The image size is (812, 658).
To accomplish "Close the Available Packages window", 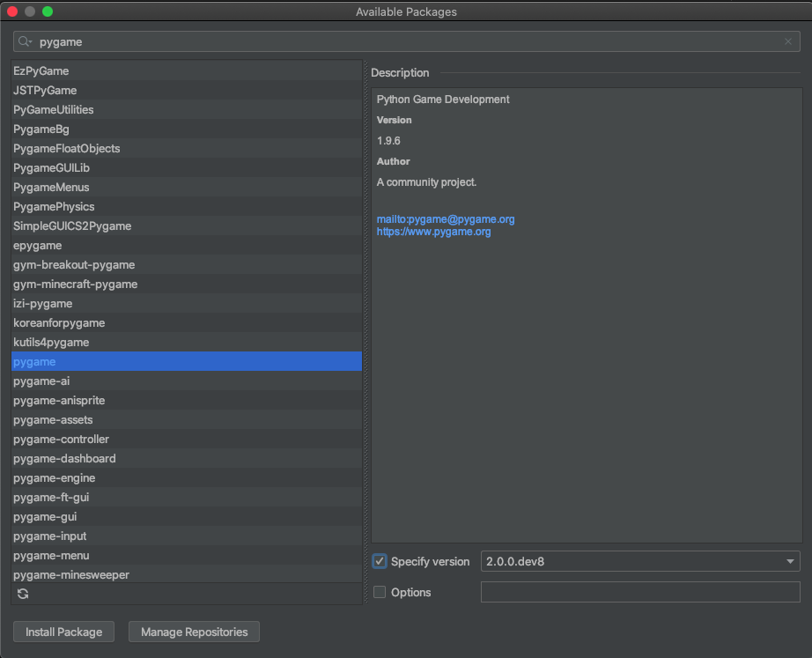I will 12,11.
